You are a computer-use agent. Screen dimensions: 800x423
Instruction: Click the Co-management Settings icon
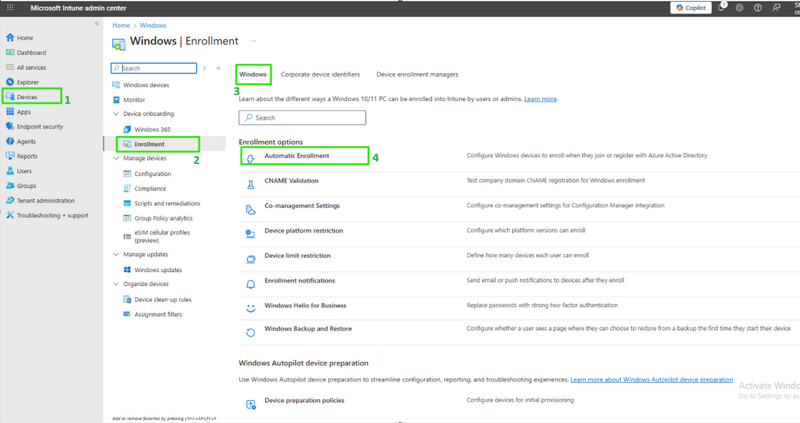pyautogui.click(x=250, y=207)
